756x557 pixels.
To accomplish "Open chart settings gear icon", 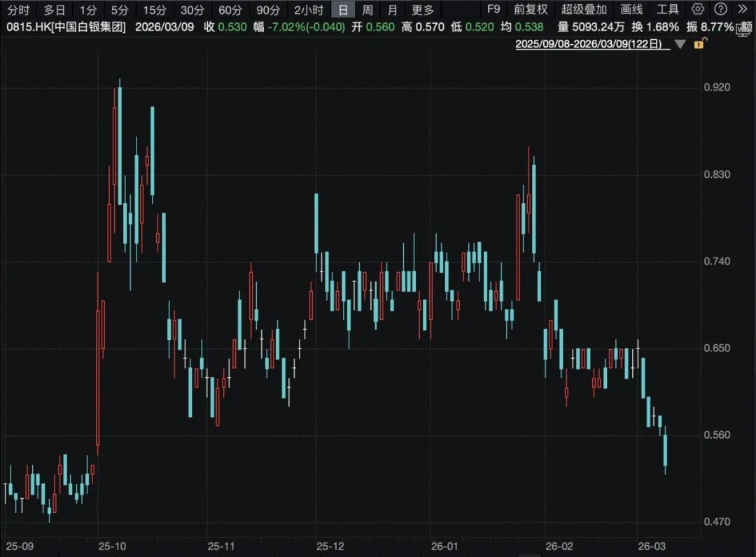I will (x=698, y=8).
